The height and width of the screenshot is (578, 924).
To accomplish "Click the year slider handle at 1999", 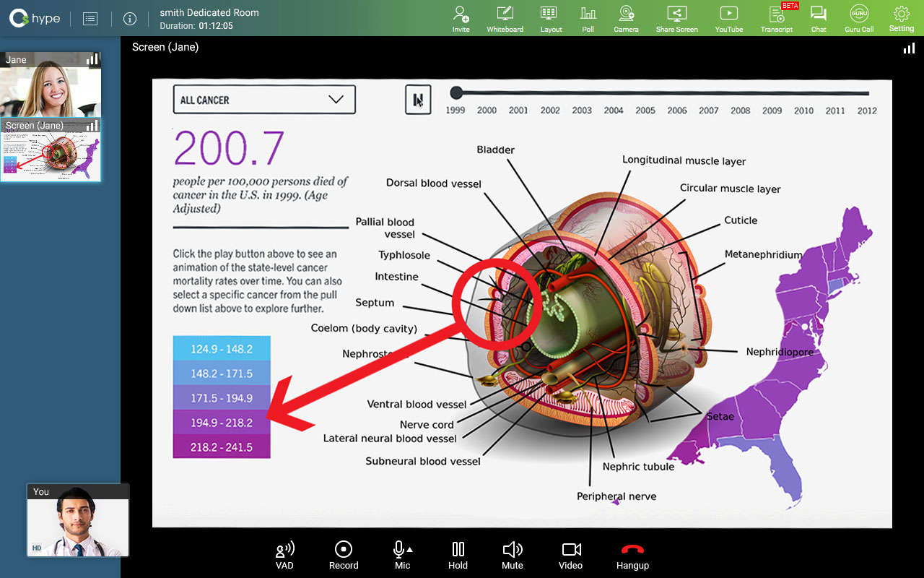I will point(456,92).
